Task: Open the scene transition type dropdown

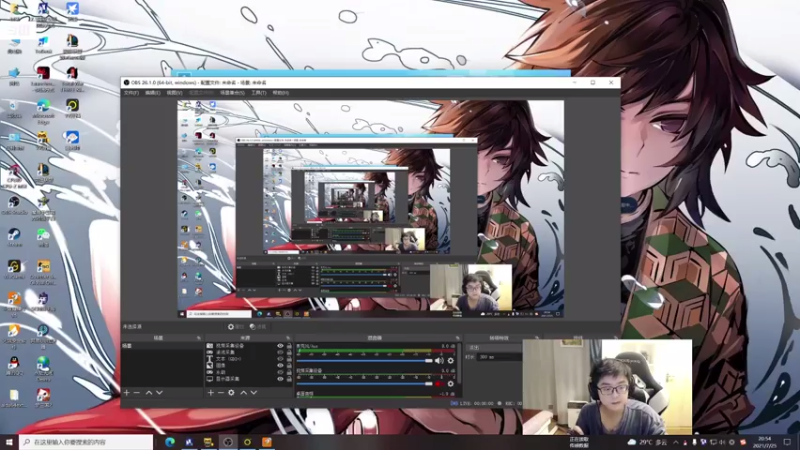Action: tap(494, 347)
